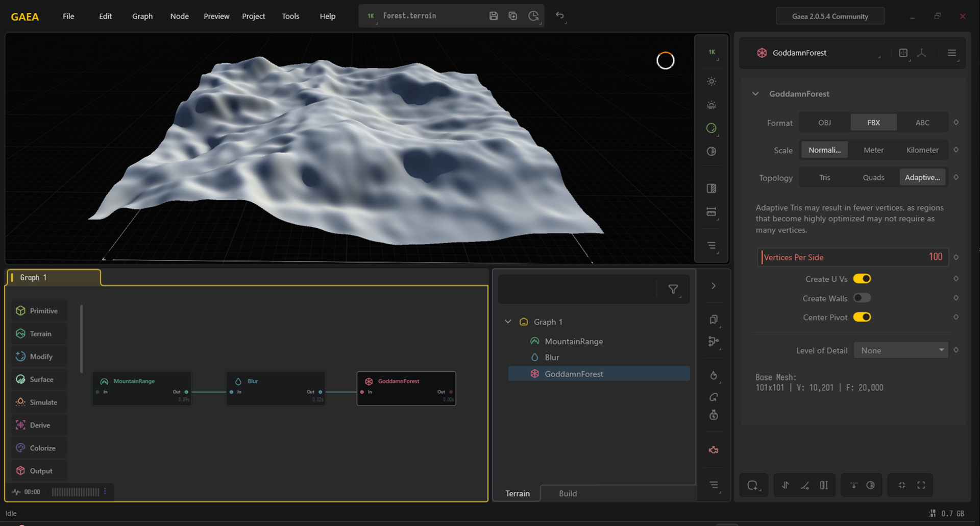Click the undo arrow icon
Screen dimensions: 980x526
(560, 16)
